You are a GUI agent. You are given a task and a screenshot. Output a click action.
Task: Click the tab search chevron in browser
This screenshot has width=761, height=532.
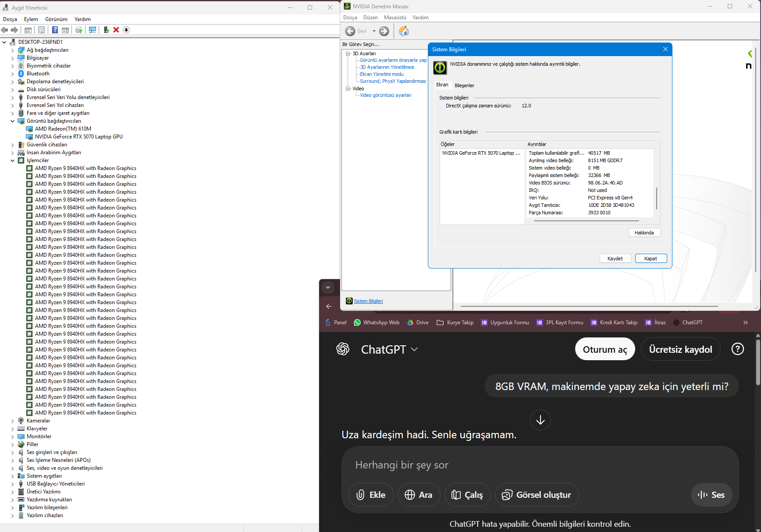[x=328, y=287]
